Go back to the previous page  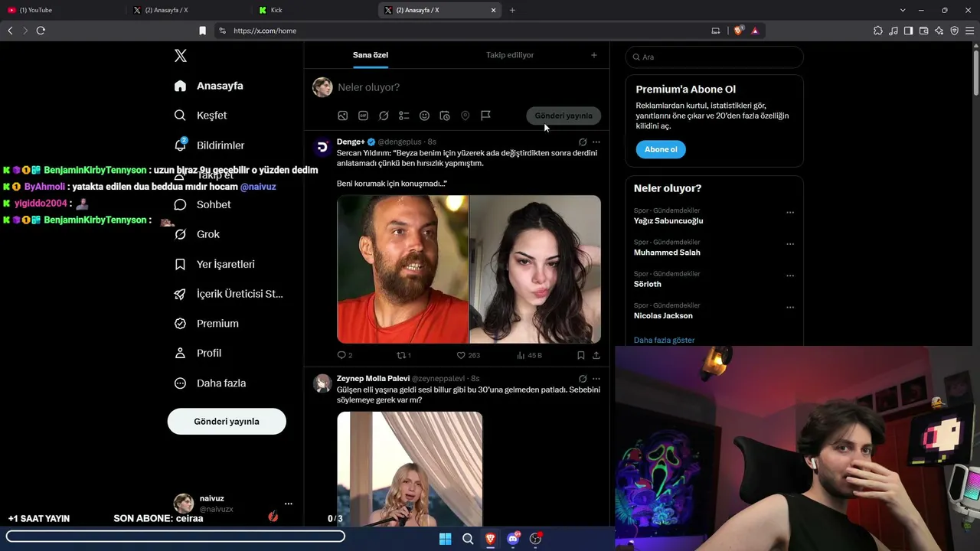point(10,31)
